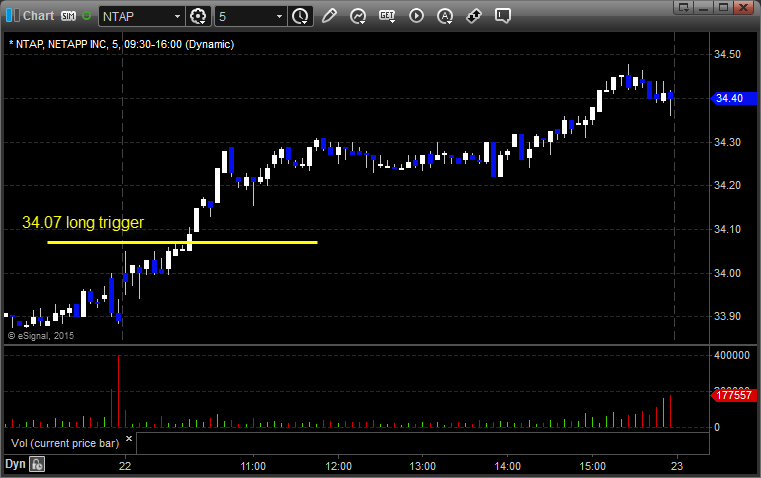Open the symbol settings gear menu
The image size is (761, 478).
pos(198,16)
